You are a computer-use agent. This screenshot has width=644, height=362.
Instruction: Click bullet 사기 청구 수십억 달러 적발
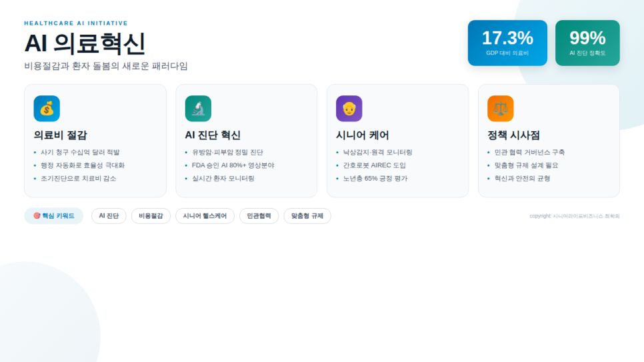pos(80,153)
